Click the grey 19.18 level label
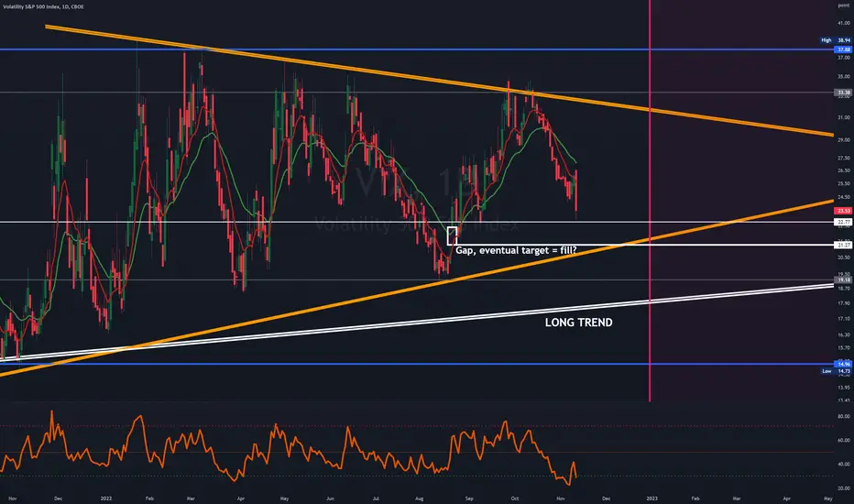This screenshot has height=504, width=854. pyautogui.click(x=843, y=280)
